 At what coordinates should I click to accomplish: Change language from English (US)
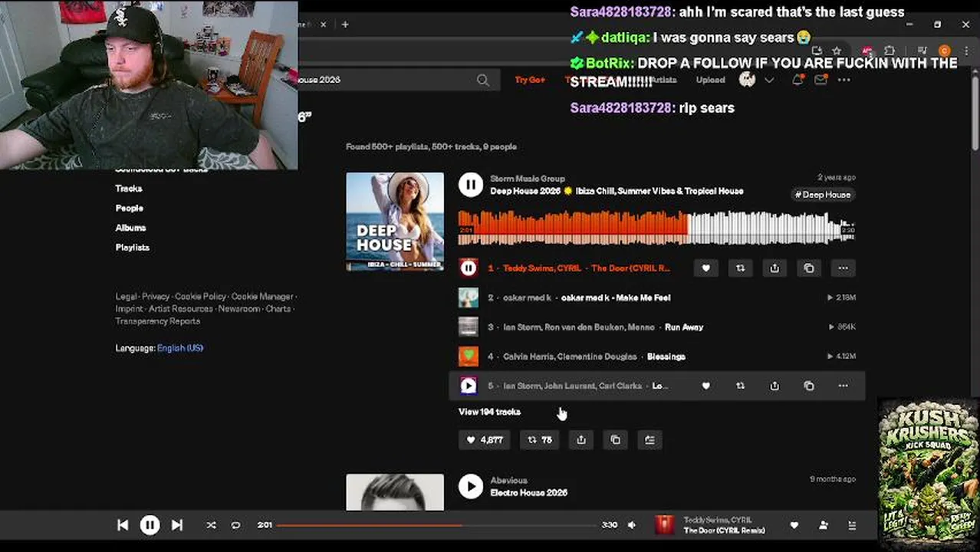[x=180, y=348]
